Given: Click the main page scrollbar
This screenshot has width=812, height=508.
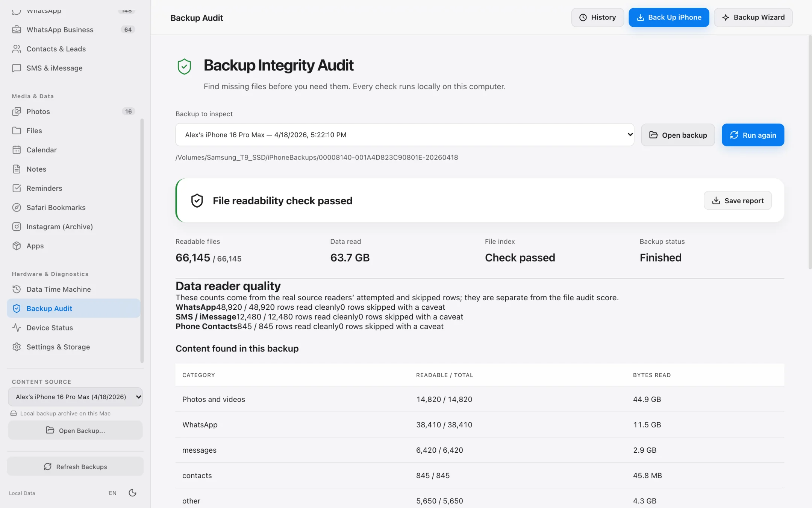Looking at the screenshot, I should click(810, 152).
